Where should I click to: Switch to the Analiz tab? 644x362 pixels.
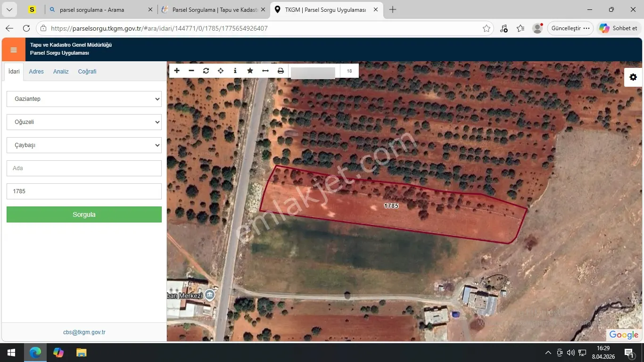61,72
